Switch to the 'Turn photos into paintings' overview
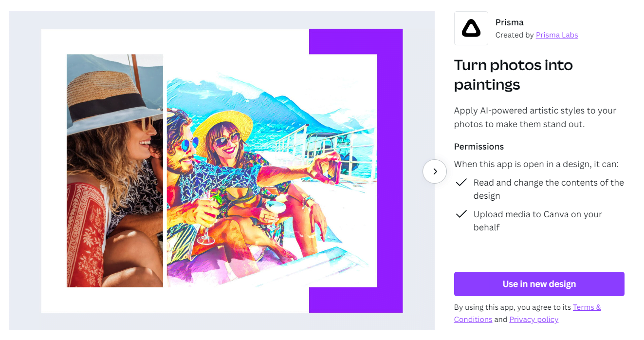 click(513, 74)
